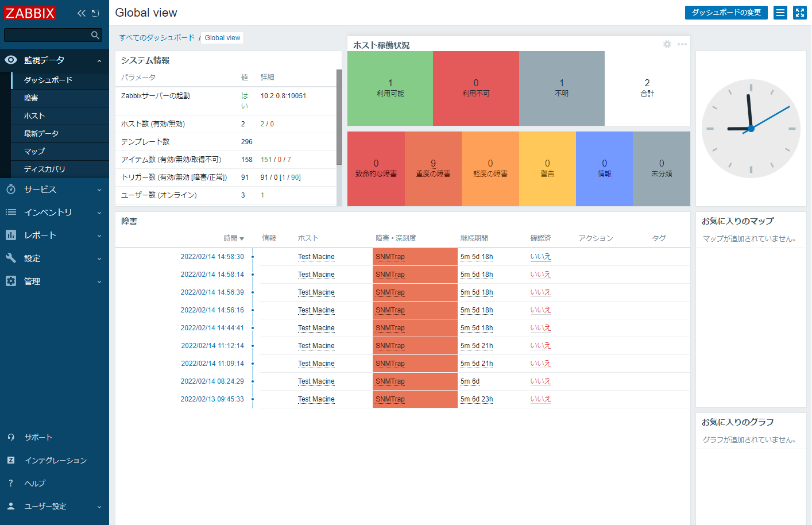Expand the インベントリ menu section
The width and height of the screenshot is (812, 525).
pyautogui.click(x=99, y=213)
